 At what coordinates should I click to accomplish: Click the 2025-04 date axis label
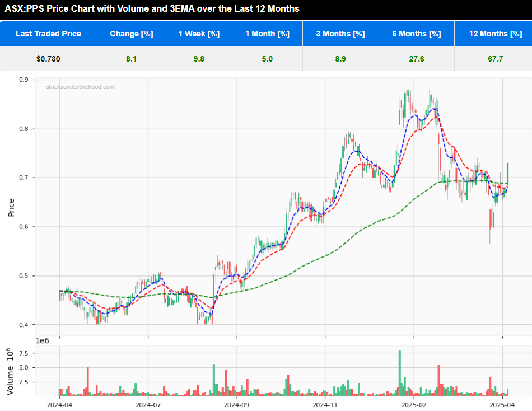point(502,405)
